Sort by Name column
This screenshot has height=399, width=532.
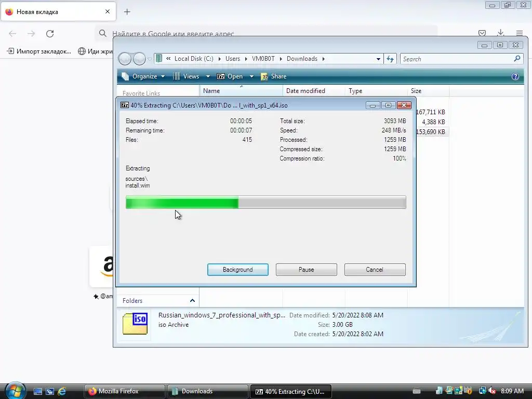[x=241, y=90]
